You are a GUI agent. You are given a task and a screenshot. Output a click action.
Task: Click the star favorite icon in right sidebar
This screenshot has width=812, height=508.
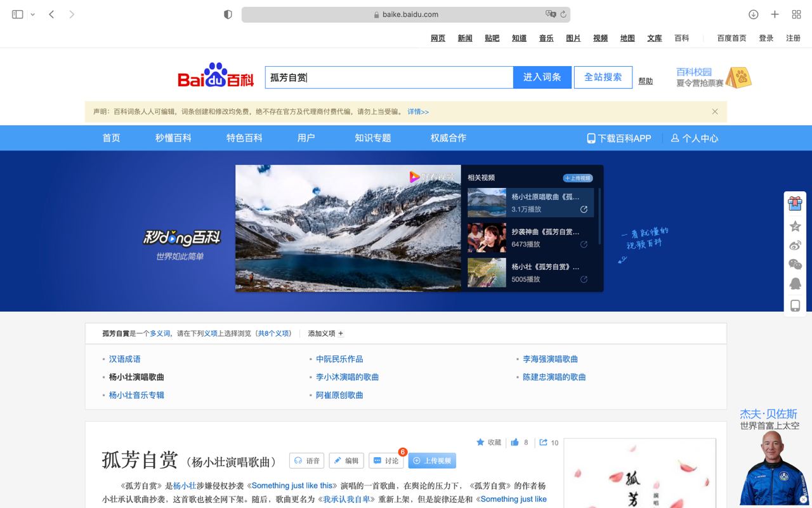pyautogui.click(x=795, y=226)
